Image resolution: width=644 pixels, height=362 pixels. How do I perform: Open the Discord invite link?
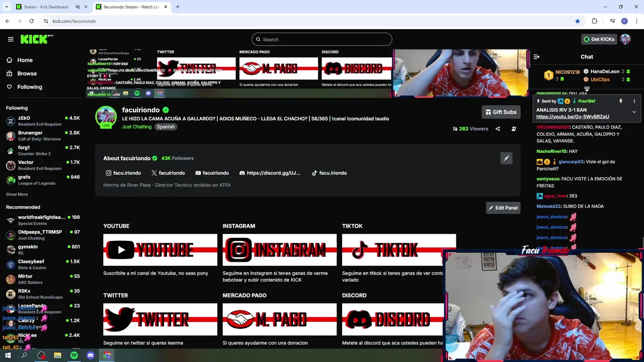[x=270, y=173]
